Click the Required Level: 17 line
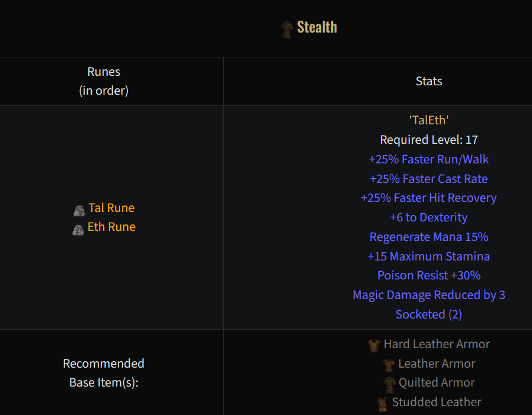This screenshot has width=532, height=415. click(x=429, y=140)
